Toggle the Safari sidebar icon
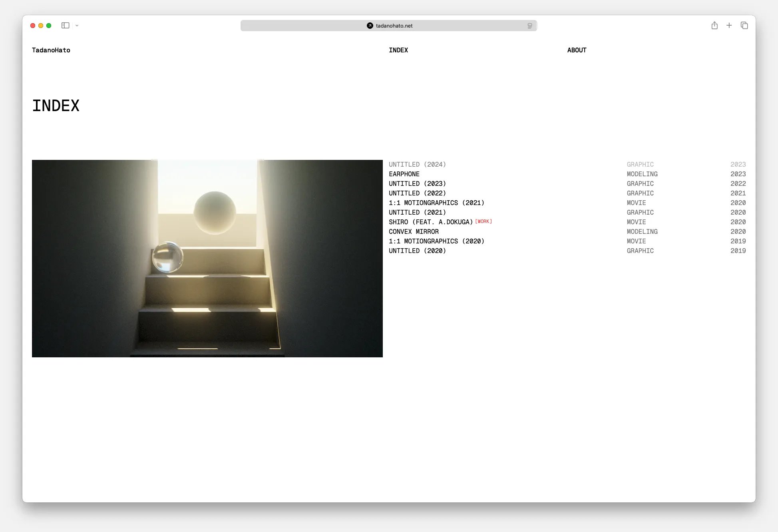 (x=65, y=25)
